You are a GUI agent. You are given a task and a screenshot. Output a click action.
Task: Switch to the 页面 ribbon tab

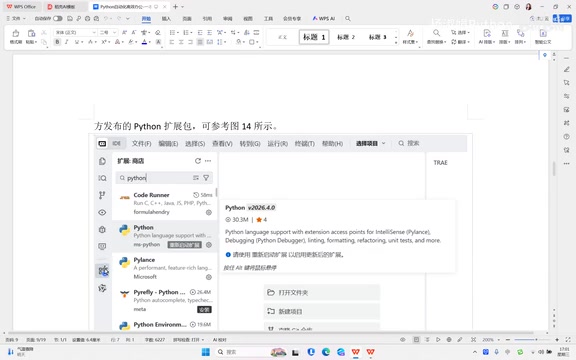pyautogui.click(x=187, y=18)
